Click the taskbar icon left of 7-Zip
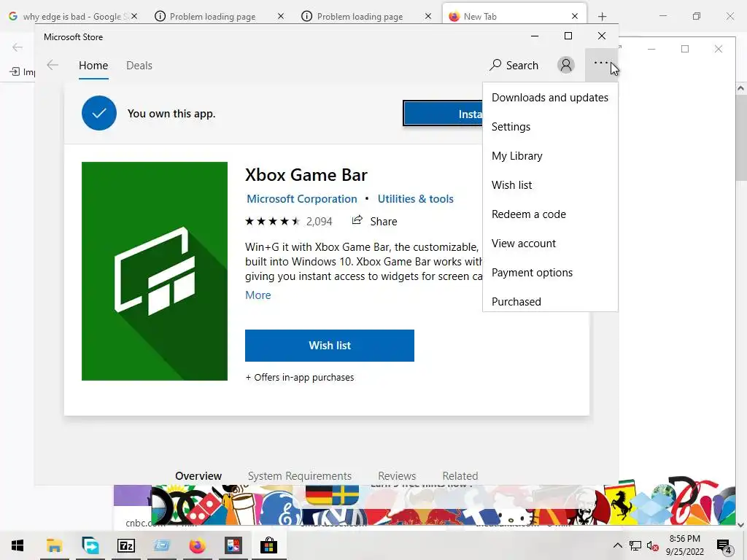 tap(90, 545)
